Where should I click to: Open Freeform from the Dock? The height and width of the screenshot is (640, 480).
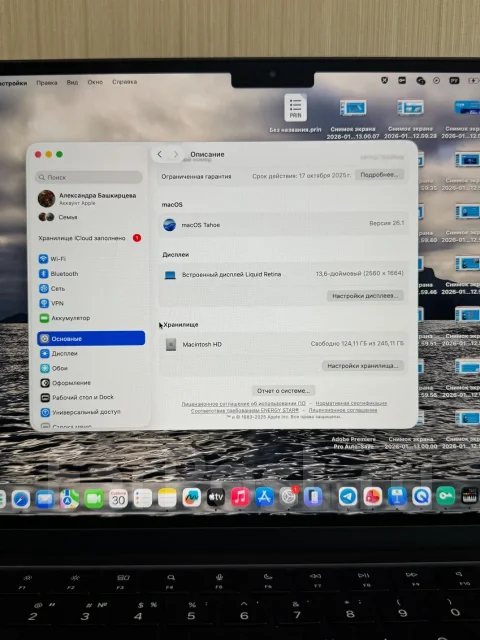[x=191, y=498]
